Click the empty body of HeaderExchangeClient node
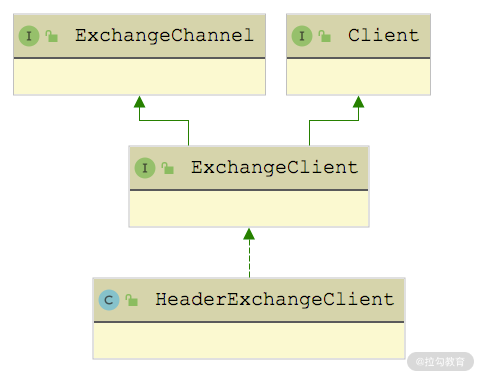This screenshot has width=480, height=377. [249, 340]
